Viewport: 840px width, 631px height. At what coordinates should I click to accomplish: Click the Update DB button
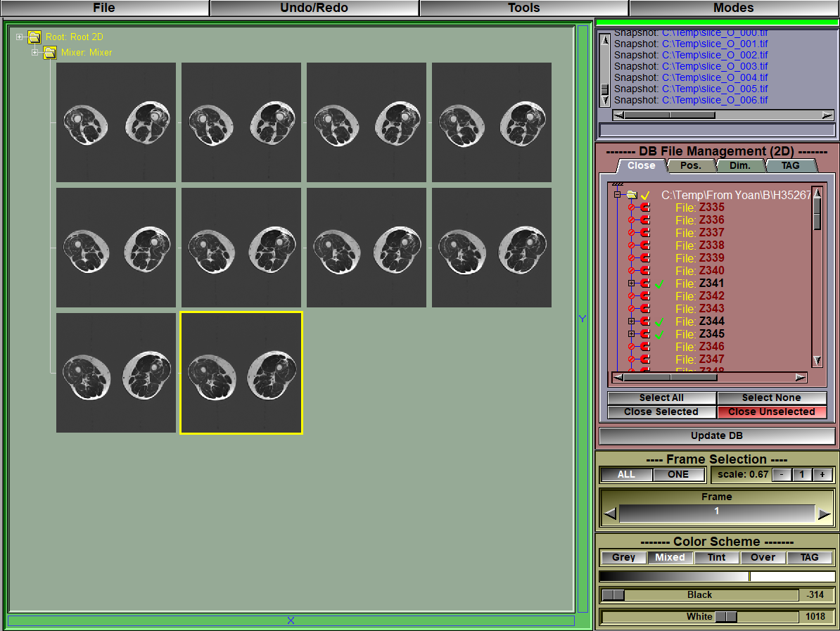point(717,436)
